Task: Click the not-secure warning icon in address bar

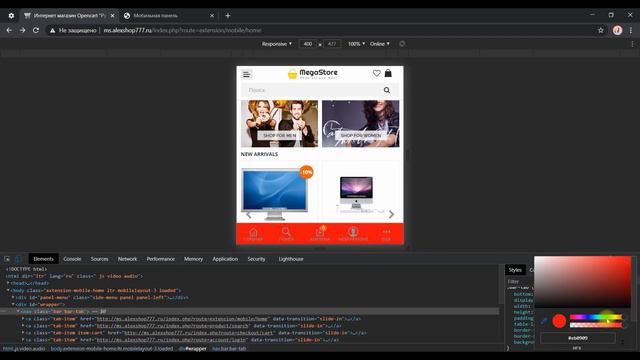Action: coord(52,30)
